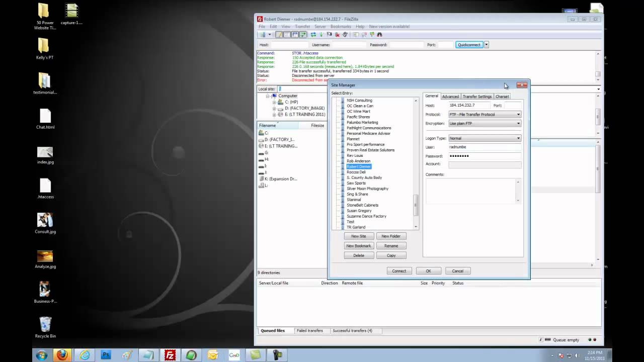Open the directory listing filters icon

pyautogui.click(x=356, y=35)
